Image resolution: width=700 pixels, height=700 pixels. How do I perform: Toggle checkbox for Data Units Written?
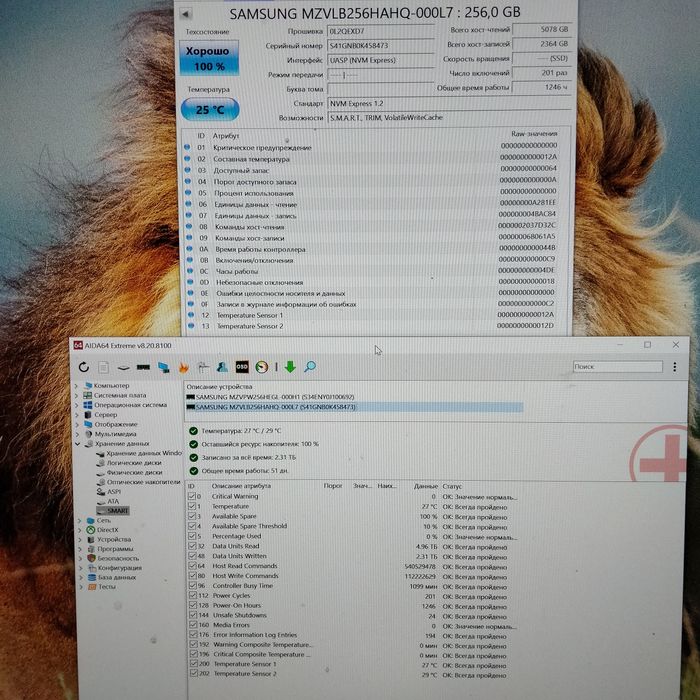point(192,556)
